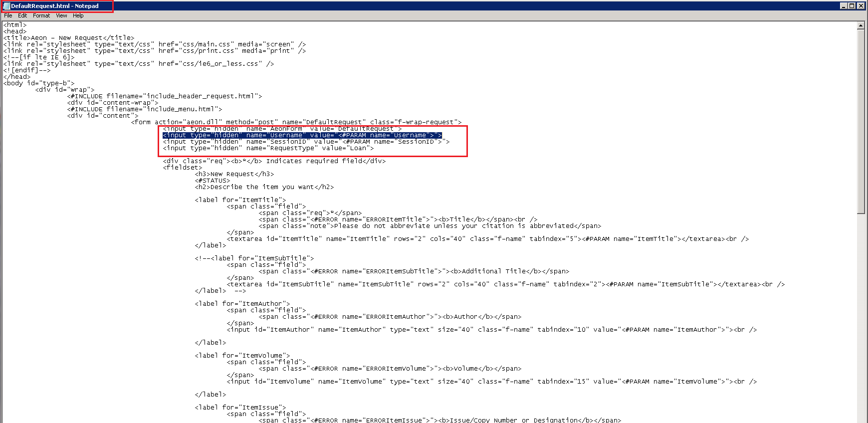This screenshot has height=423, width=868.
Task: Expand the Format menu
Action: (41, 15)
